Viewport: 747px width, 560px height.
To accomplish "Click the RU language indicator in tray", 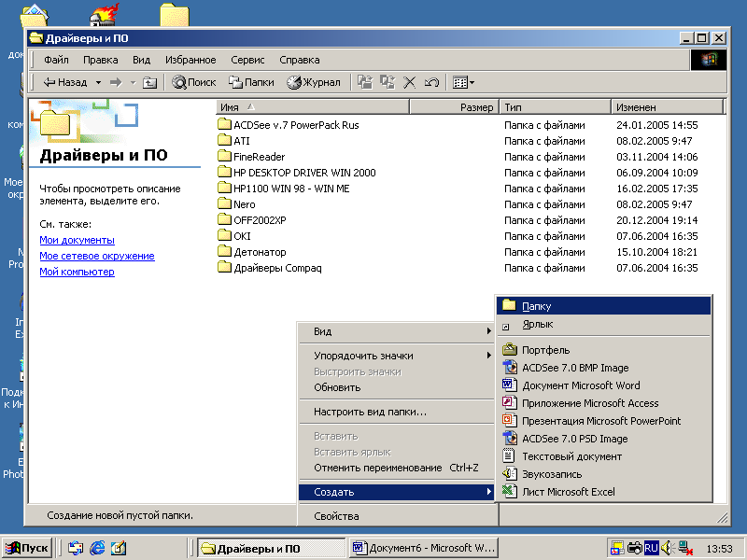I will (x=651, y=548).
